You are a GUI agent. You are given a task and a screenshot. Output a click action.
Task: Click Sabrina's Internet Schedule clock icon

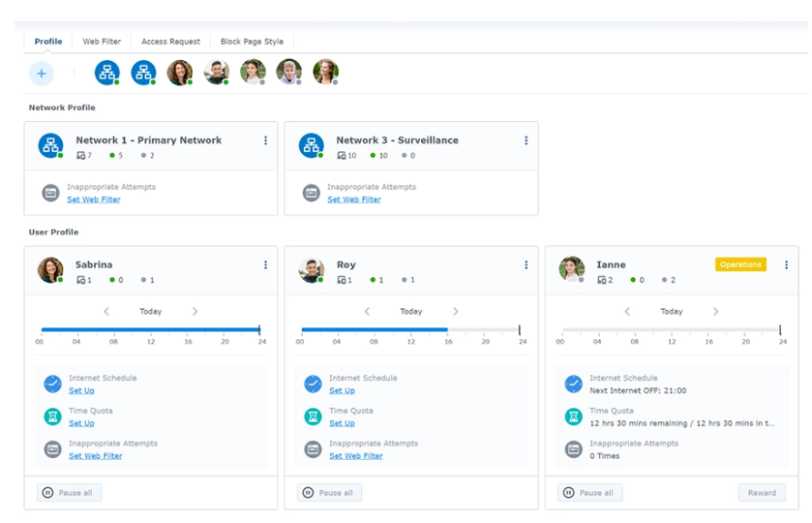pyautogui.click(x=52, y=385)
